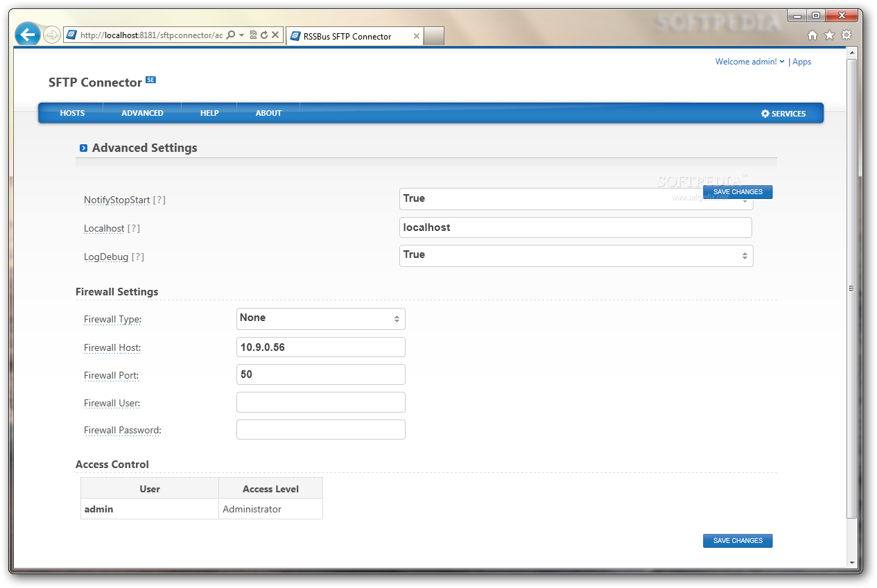The width and height of the screenshot is (877, 588).
Task: Click the User column header
Action: [150, 489]
